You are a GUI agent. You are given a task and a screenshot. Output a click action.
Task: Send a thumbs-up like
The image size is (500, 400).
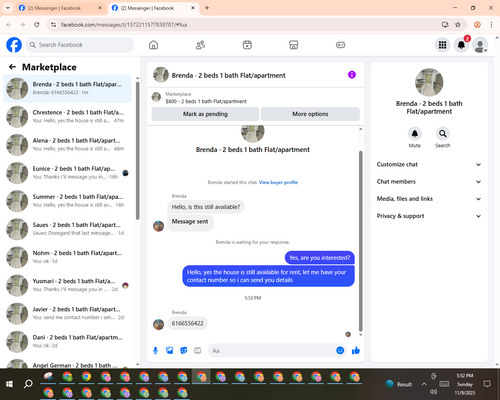356,350
